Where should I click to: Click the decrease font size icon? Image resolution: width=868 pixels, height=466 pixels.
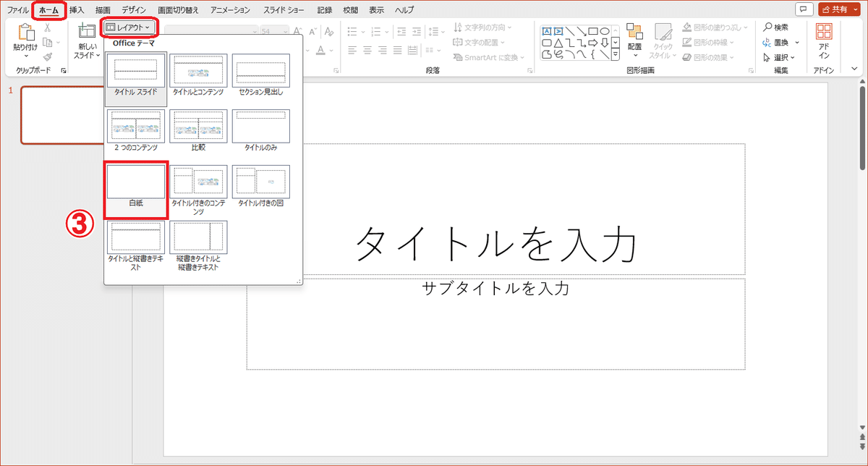(312, 32)
